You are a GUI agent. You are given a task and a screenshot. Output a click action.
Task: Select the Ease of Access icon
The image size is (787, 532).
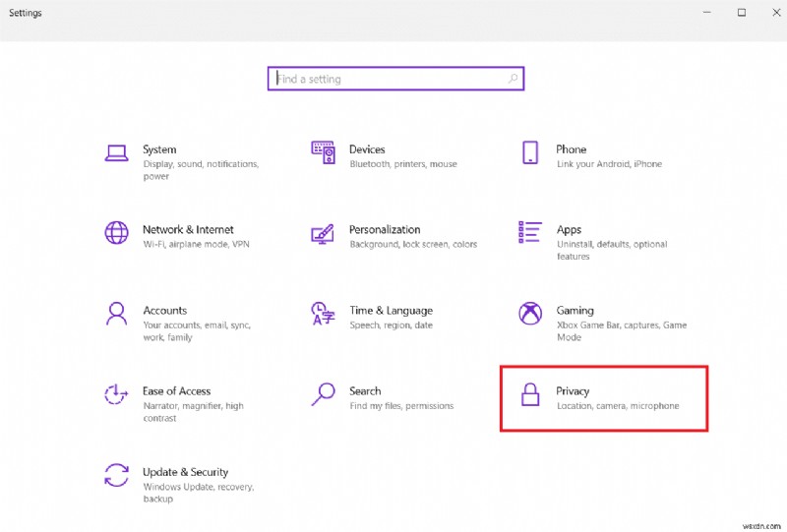click(x=116, y=394)
